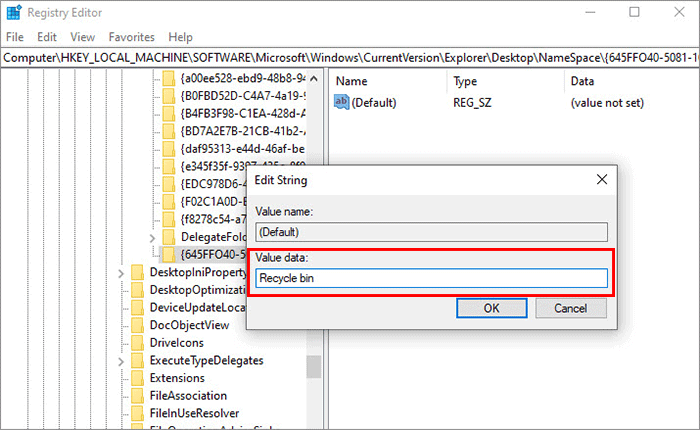Open the Favorites menu
Viewport: 700px width, 430px height.
[132, 37]
